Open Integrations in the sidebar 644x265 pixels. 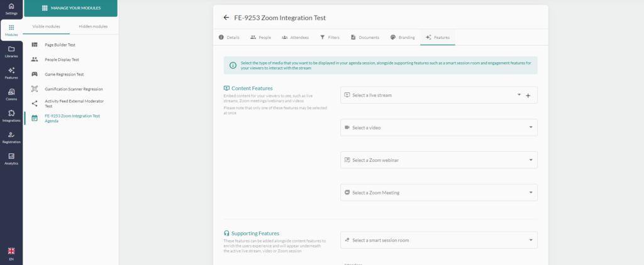(x=11, y=116)
